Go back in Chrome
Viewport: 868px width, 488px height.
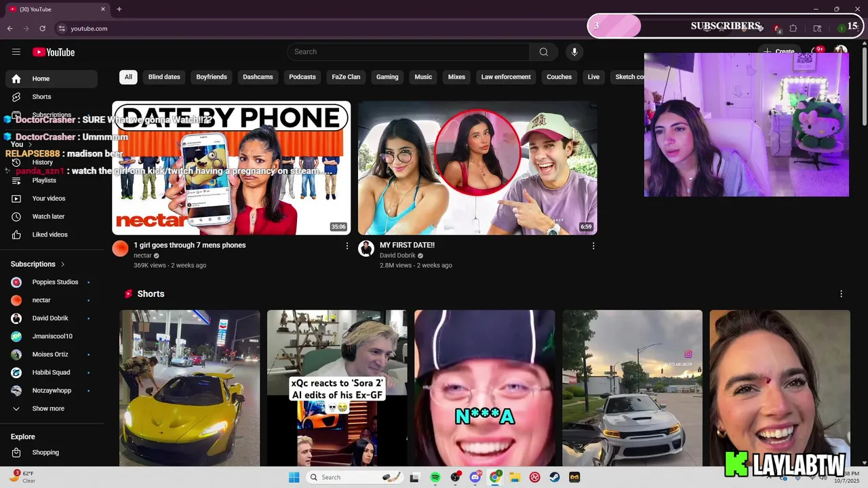[10, 28]
